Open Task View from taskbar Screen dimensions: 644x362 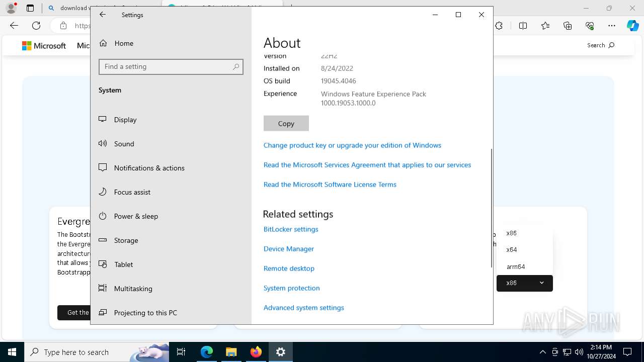pyautogui.click(x=181, y=352)
